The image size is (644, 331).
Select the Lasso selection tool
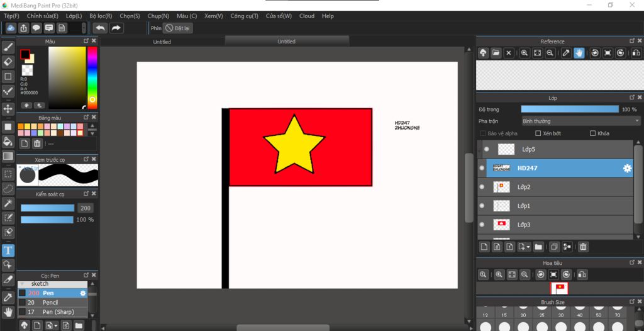(8, 189)
